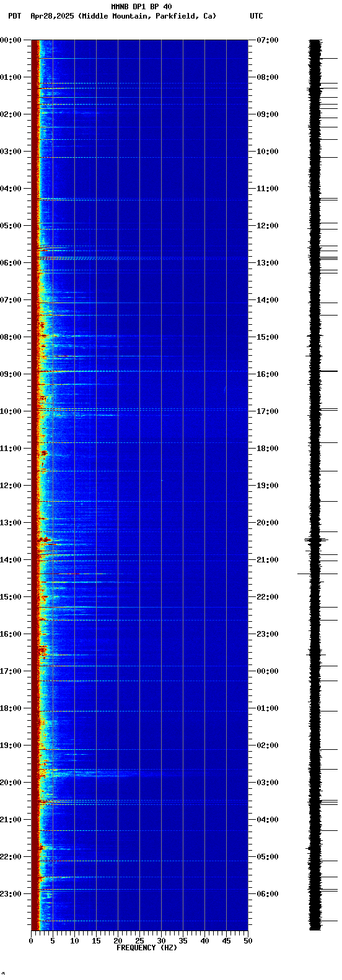This screenshot has height=980, width=342.
Task: Click the 'UTC' timezone label
Action: tap(256, 16)
